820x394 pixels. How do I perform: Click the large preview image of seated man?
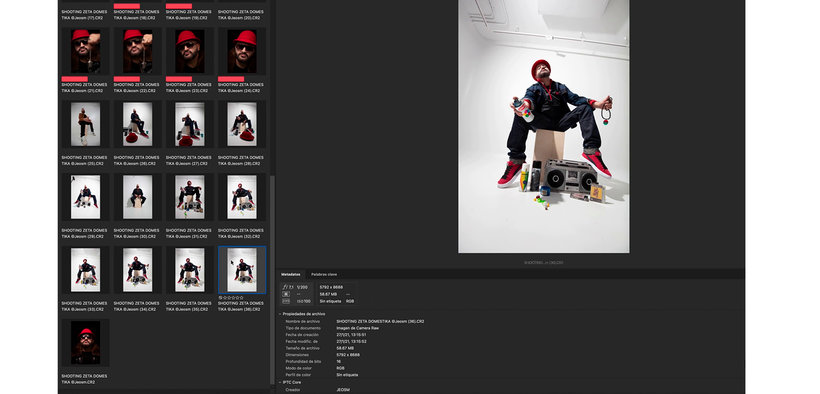point(544,126)
